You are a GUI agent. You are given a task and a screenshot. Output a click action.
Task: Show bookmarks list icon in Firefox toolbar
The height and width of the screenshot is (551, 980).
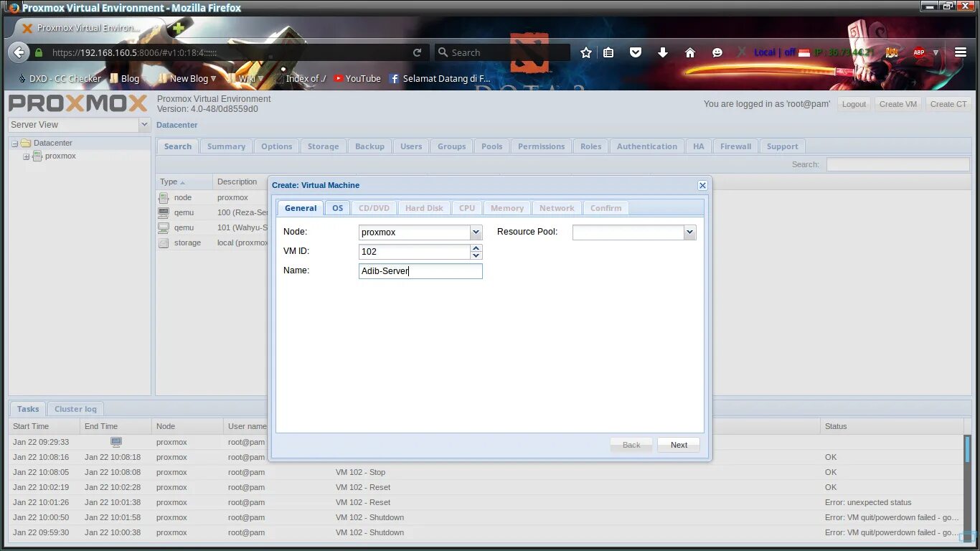(608, 52)
